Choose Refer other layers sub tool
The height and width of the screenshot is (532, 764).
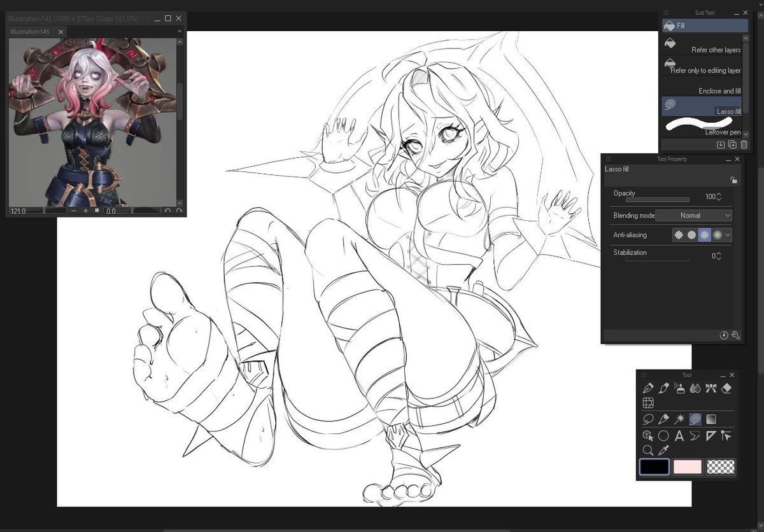(x=702, y=45)
